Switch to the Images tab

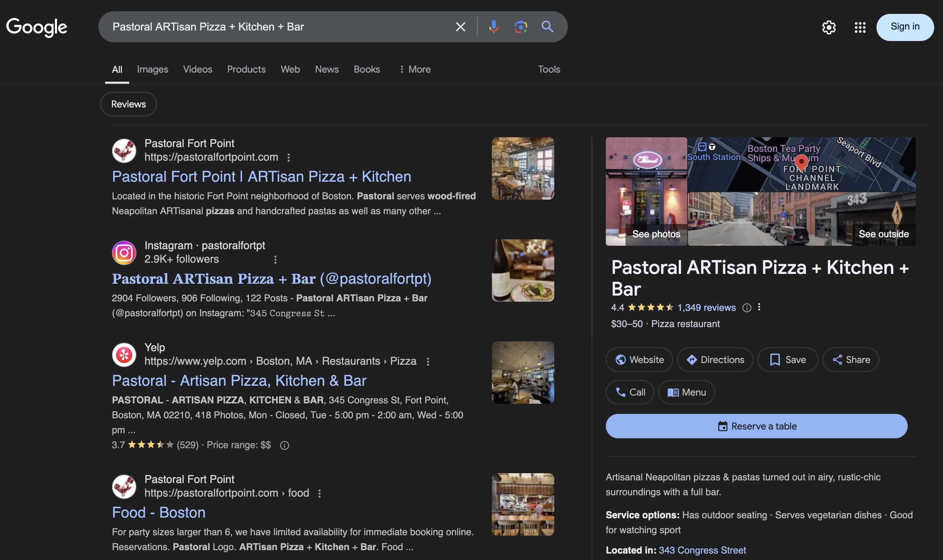tap(153, 69)
